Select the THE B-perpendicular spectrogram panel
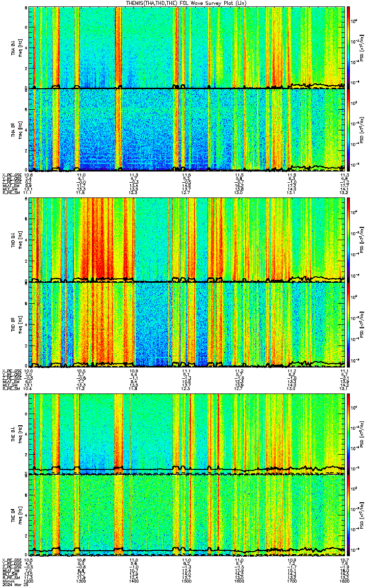 pyautogui.click(x=187, y=434)
